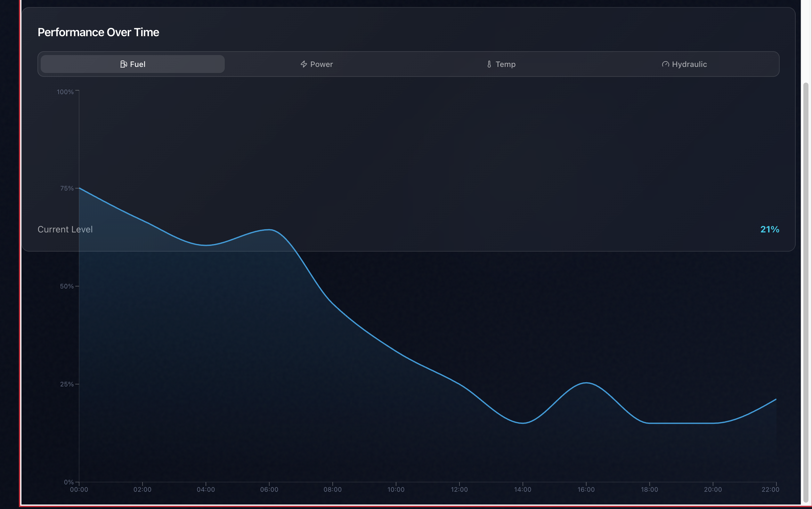Select the Hydraulic tab label

point(689,64)
